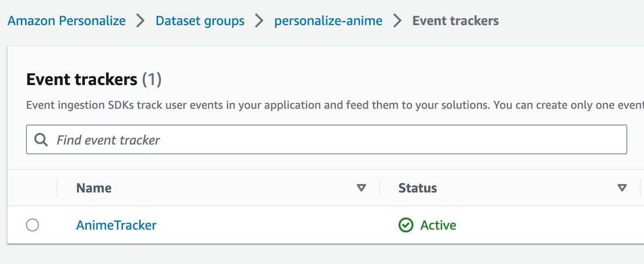Click the divider between Name and Status columns
This screenshot has width=644, height=264.
[x=380, y=188]
